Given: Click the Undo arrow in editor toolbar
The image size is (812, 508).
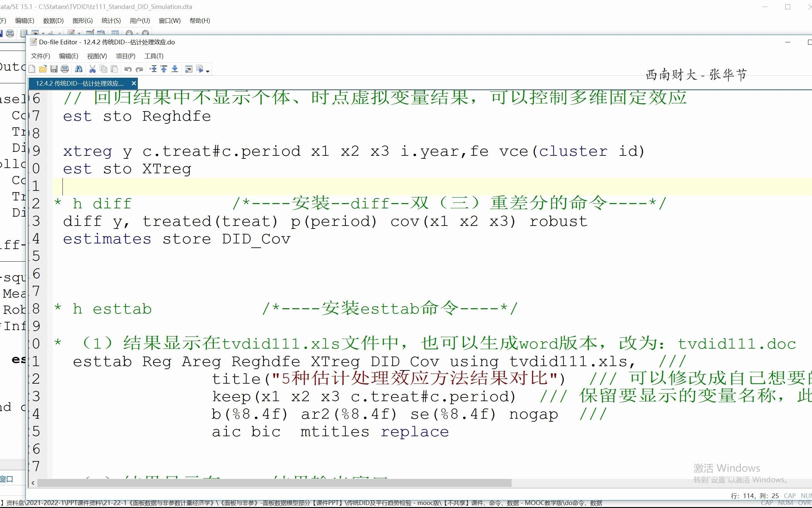Looking at the screenshot, I should tap(128, 69).
